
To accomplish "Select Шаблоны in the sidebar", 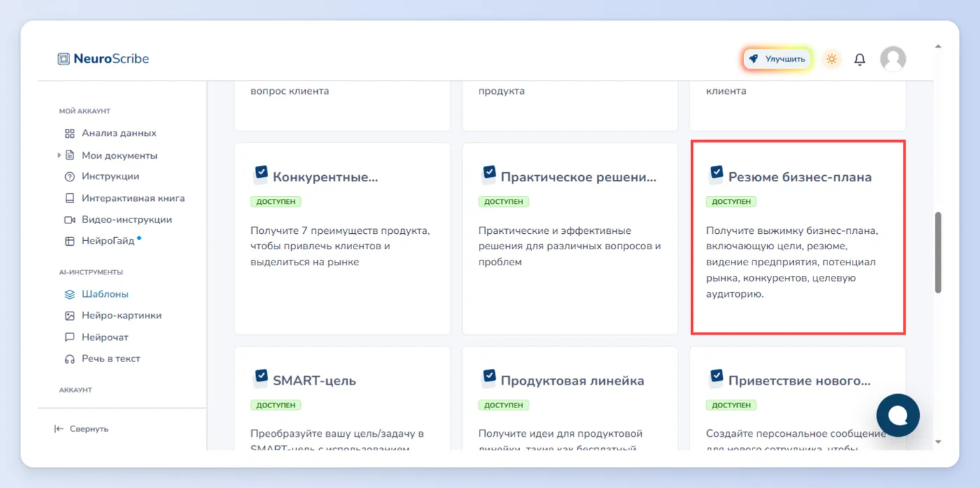I will pyautogui.click(x=105, y=295).
